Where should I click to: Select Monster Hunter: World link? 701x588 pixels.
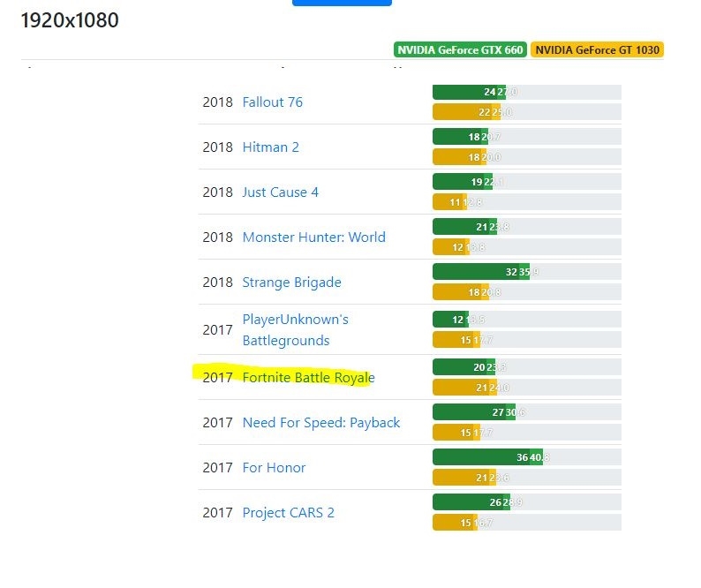point(313,237)
